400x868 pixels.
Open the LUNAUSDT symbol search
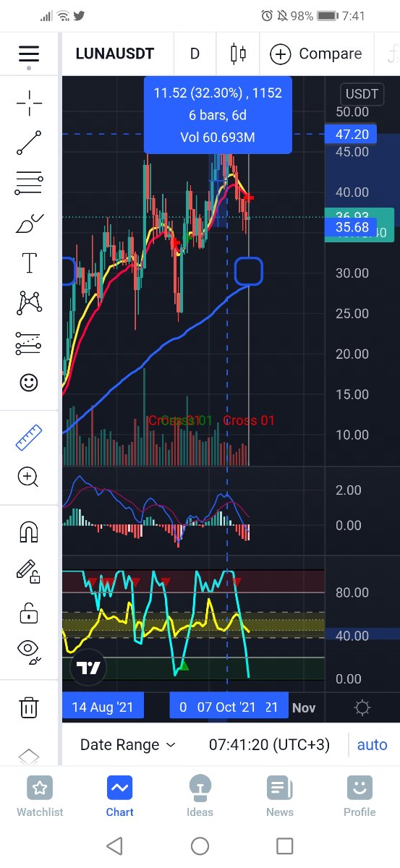tap(114, 54)
